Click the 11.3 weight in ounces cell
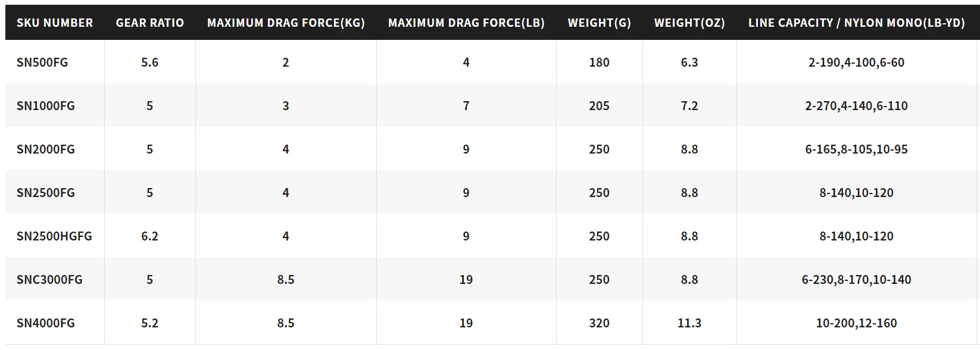 click(x=689, y=323)
